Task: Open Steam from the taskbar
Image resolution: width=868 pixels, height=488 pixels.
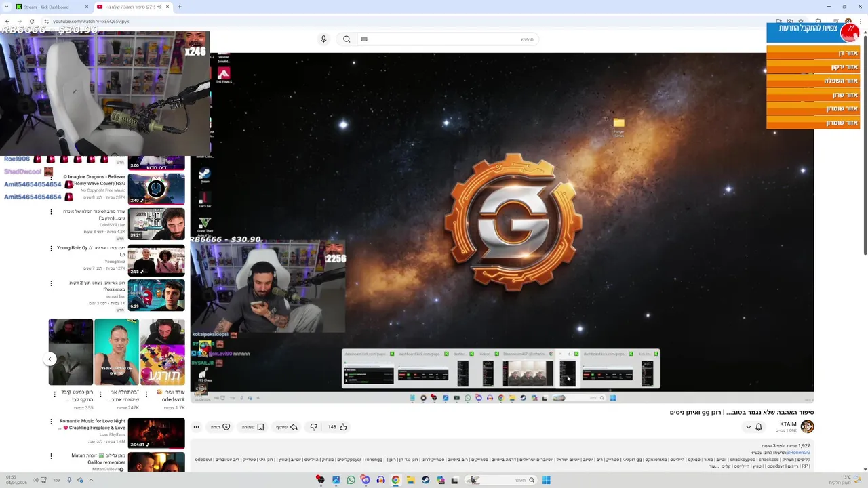Action: click(x=425, y=480)
